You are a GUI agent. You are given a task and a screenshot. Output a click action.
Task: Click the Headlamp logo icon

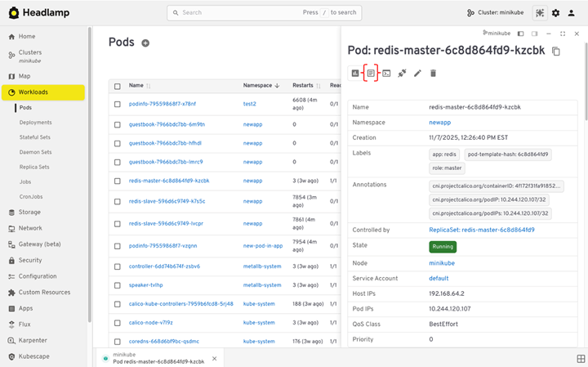[14, 13]
